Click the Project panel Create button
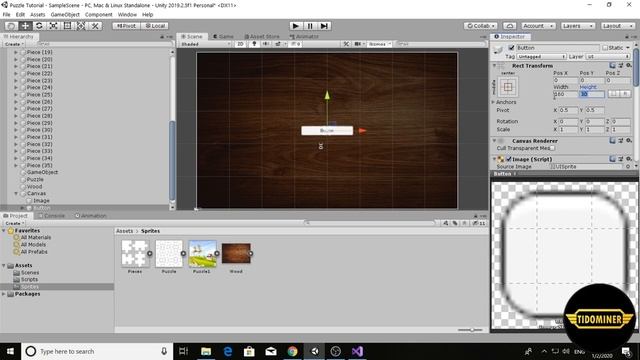 click(14, 223)
